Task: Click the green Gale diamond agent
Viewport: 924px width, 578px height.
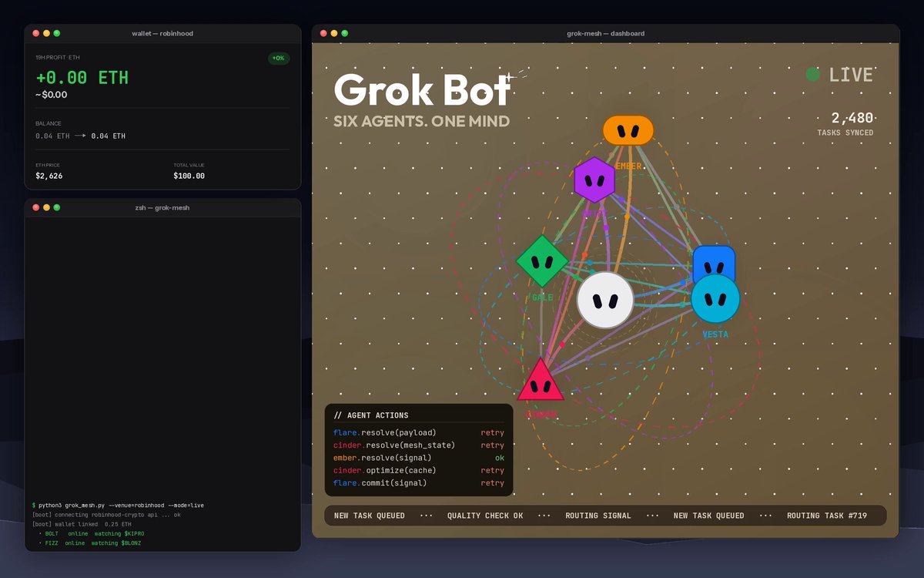Action: (x=542, y=262)
